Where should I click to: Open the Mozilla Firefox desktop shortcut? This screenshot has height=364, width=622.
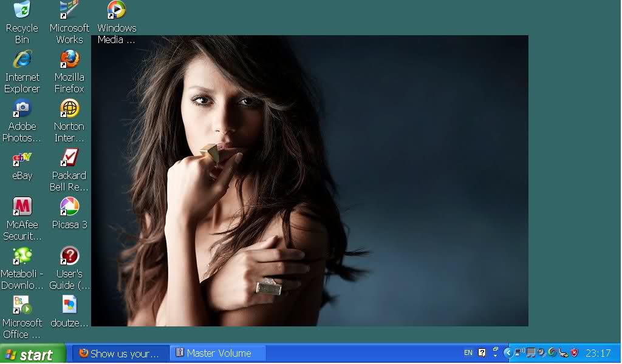(x=69, y=59)
